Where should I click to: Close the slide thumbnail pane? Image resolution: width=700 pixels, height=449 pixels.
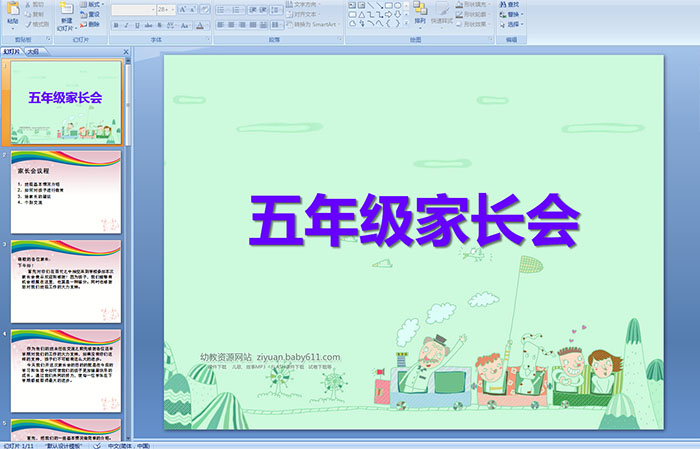(126, 52)
